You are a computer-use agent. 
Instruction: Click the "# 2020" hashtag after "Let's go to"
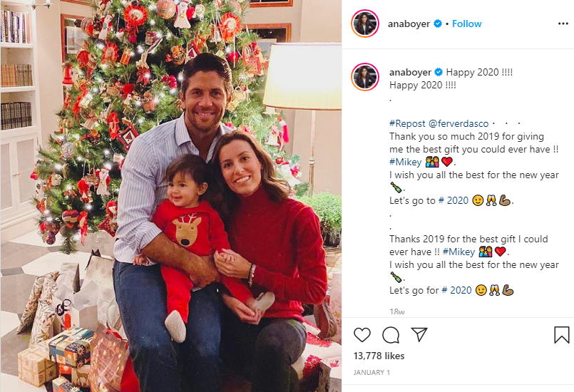click(453, 200)
